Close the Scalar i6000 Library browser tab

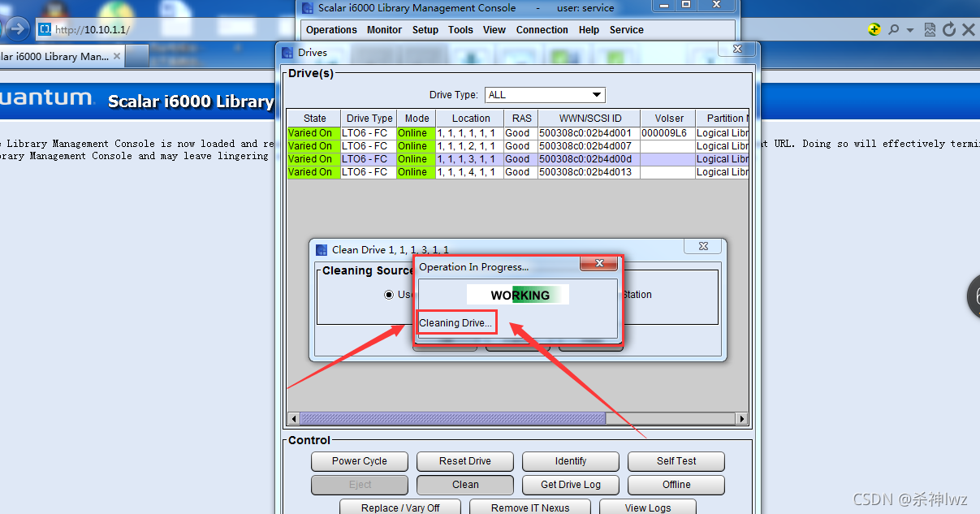pyautogui.click(x=117, y=56)
